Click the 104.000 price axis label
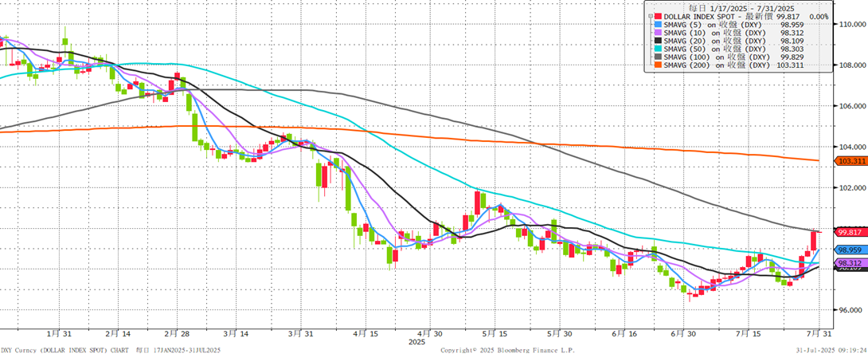Screen dimensions: 868x354 (x=853, y=147)
